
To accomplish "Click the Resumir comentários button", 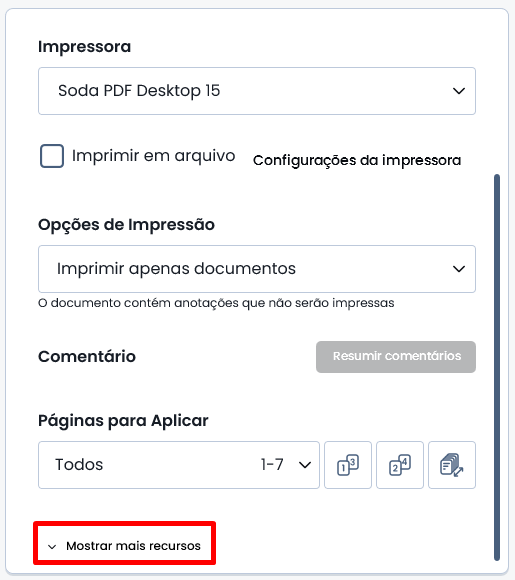I will pos(396,357).
